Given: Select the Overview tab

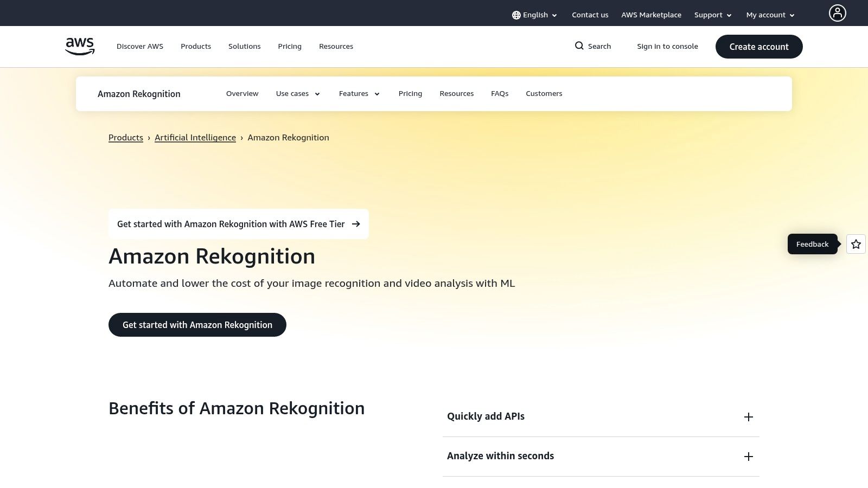Looking at the screenshot, I should (x=242, y=93).
